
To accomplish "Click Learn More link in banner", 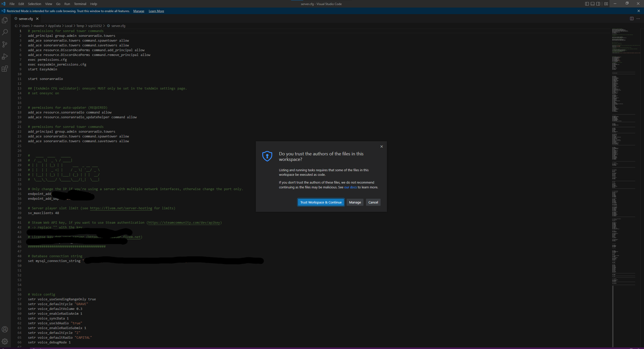I will tap(156, 11).
